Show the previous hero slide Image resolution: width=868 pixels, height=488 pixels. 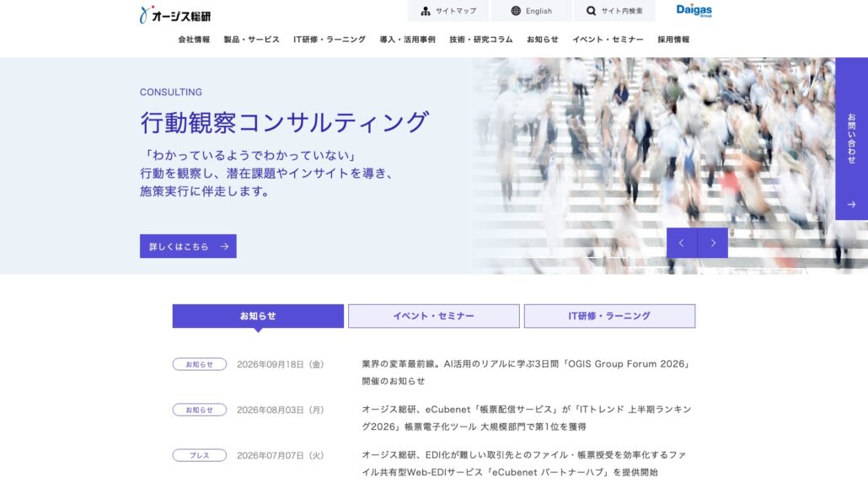point(682,243)
